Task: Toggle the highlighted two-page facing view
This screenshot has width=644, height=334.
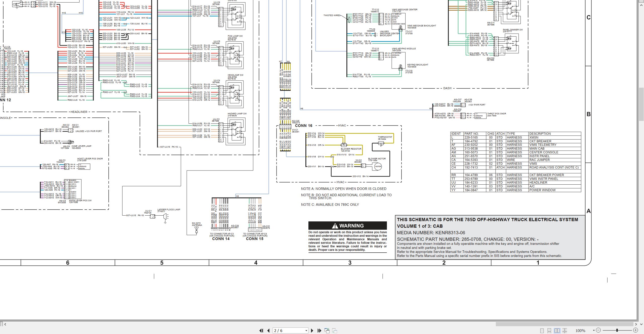Action: coord(557,330)
